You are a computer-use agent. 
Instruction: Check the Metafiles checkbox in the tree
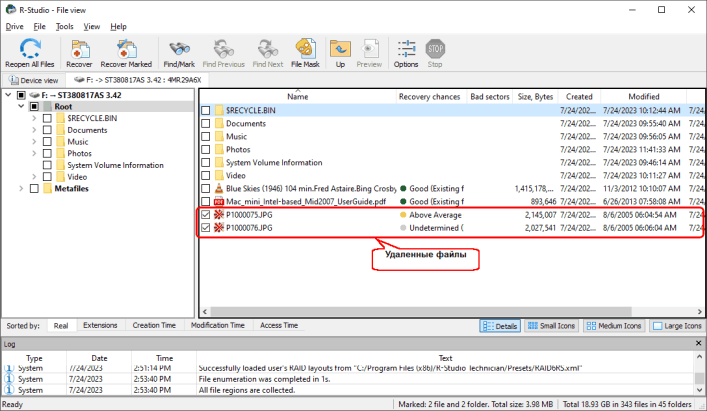(x=34, y=188)
